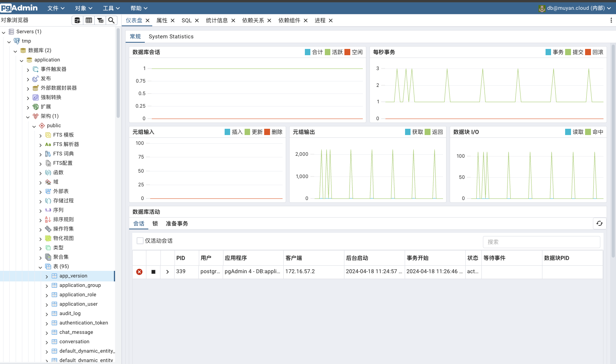
Task: Click the 搜索 field in sessions panel
Action: [542, 242]
